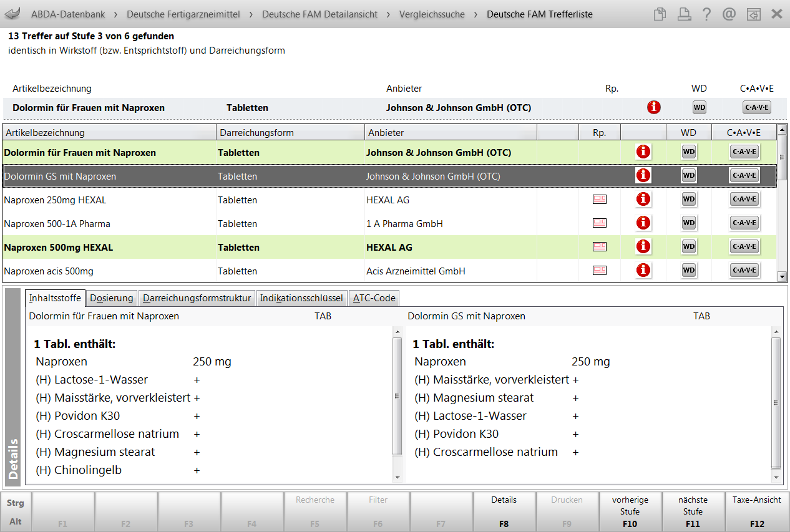Return to Deutsche FAM Detailansicht breadcrumb
Screen dimensions: 790x532
(319, 14)
